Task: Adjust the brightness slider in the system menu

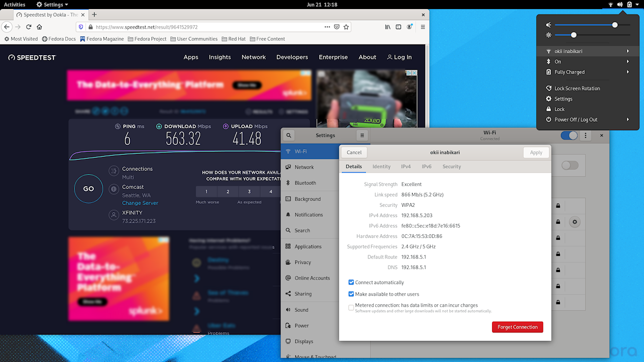Action: (x=592, y=35)
